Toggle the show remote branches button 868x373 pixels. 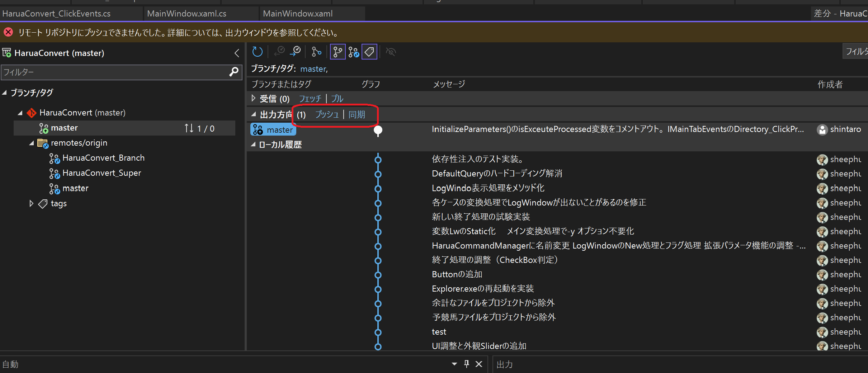tap(354, 51)
